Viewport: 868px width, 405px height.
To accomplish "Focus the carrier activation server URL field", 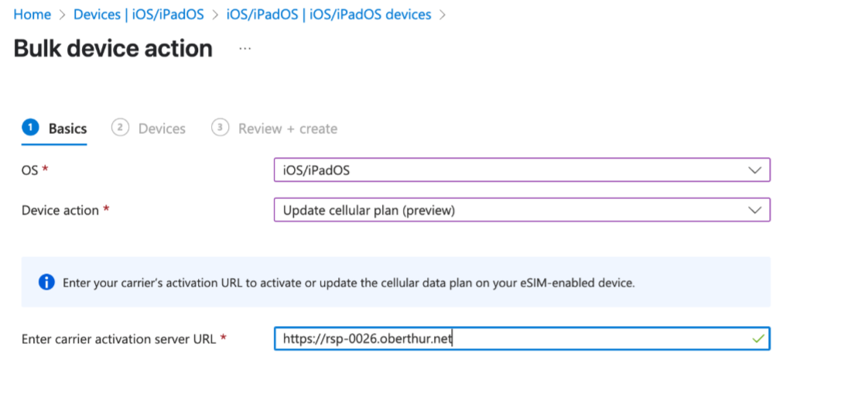I will click(522, 338).
